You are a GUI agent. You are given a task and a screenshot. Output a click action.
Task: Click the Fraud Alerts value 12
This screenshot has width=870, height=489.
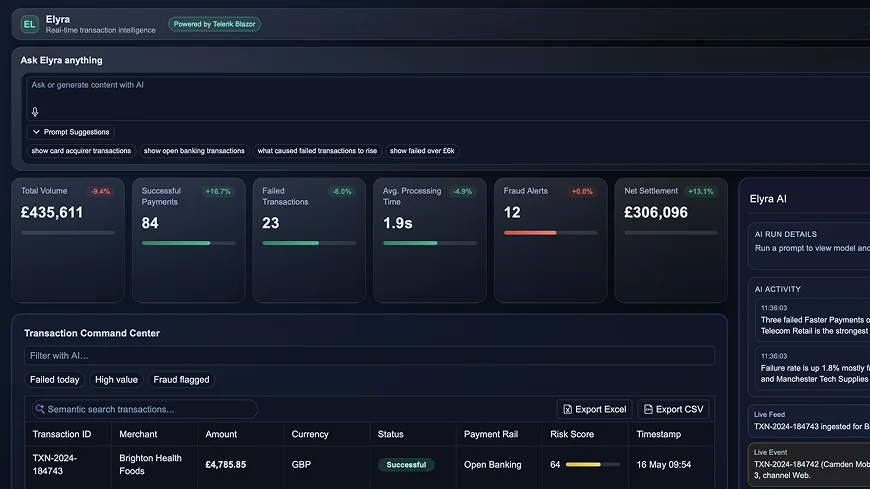[512, 213]
